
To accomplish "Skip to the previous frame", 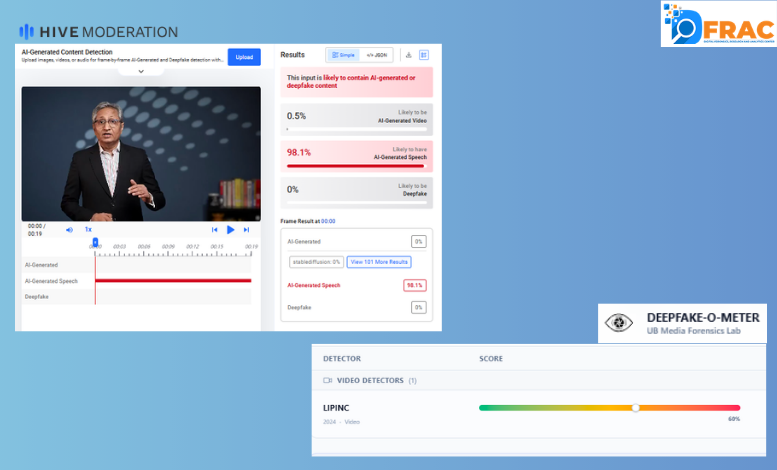I will click(215, 230).
